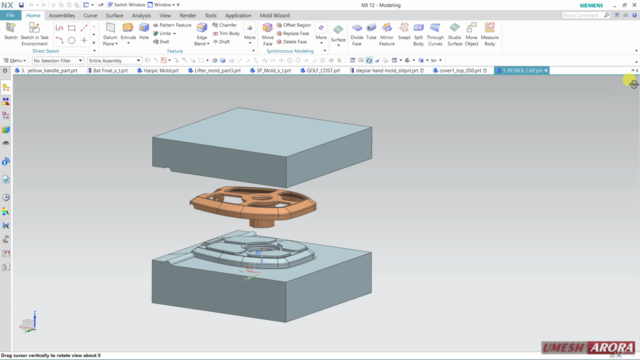Choose Offset Region command
This screenshot has height=360, width=640.
point(293,25)
